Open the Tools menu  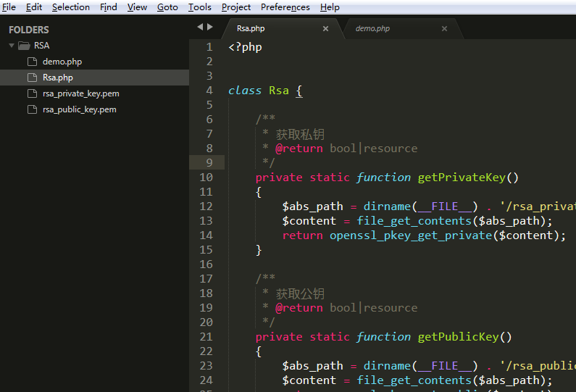pyautogui.click(x=199, y=7)
